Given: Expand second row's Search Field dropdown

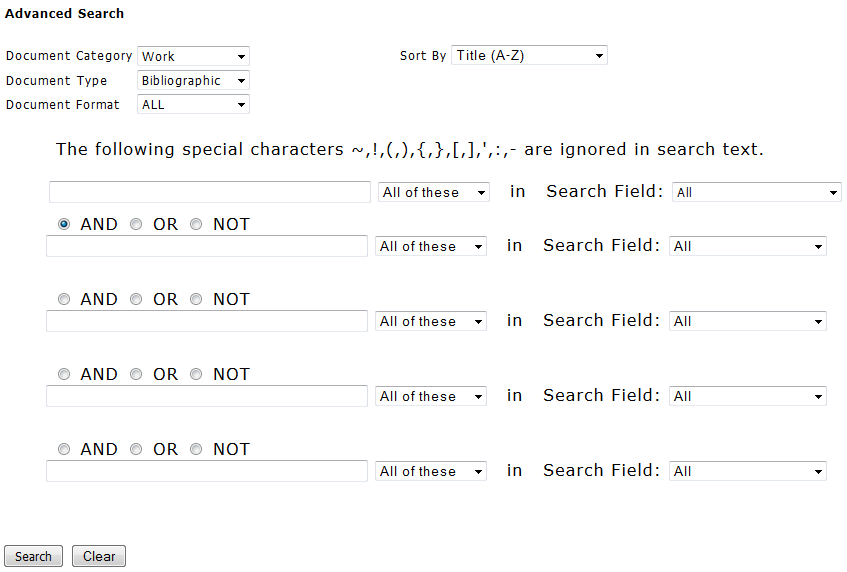Looking at the screenshot, I should coord(748,246).
